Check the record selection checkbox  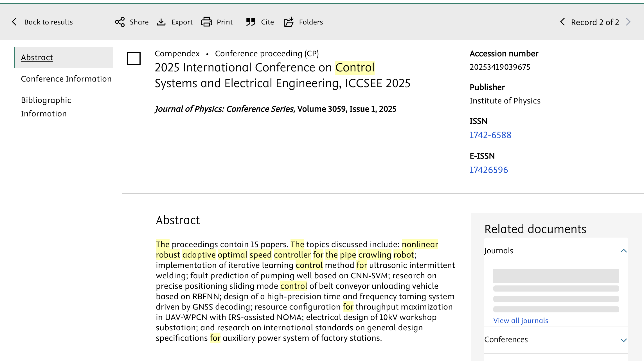pyautogui.click(x=134, y=58)
